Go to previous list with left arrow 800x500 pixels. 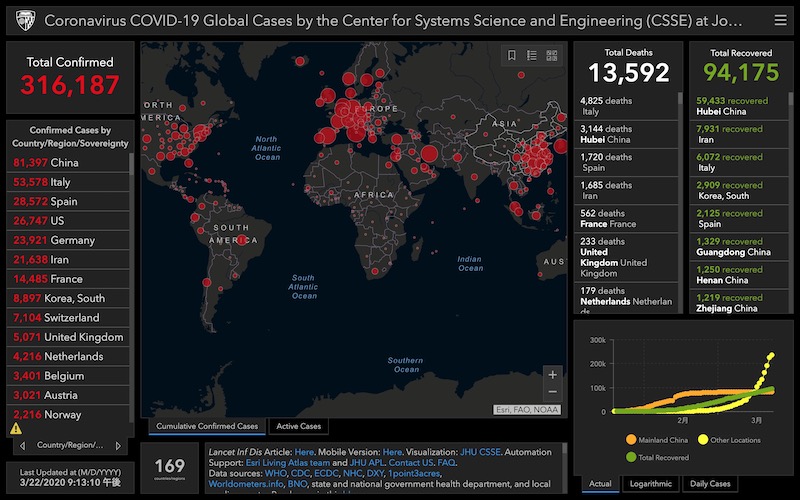18,445
